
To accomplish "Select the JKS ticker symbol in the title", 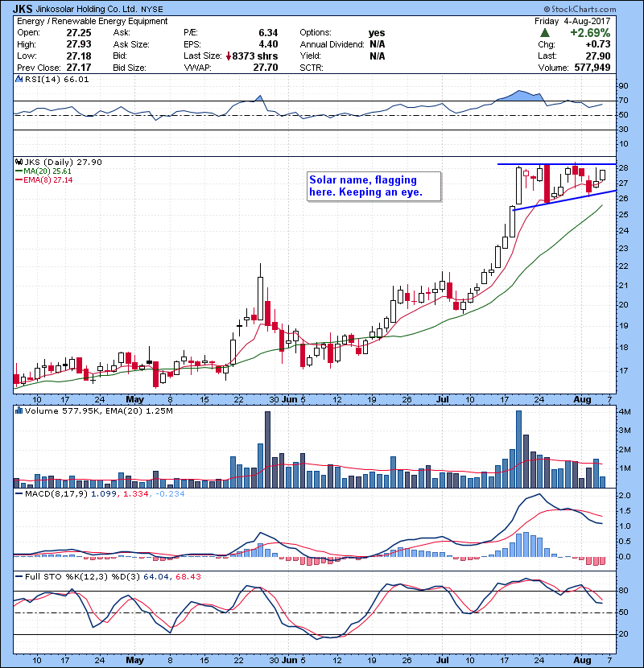I will [23, 9].
